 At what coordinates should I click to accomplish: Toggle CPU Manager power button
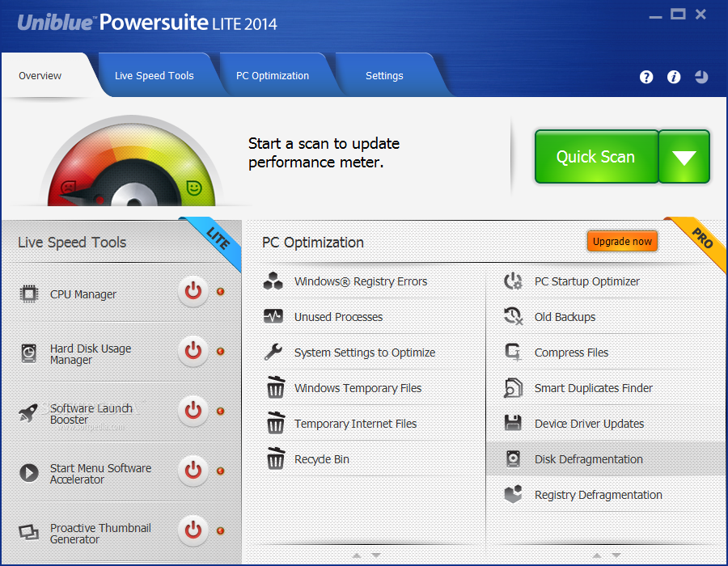(193, 291)
